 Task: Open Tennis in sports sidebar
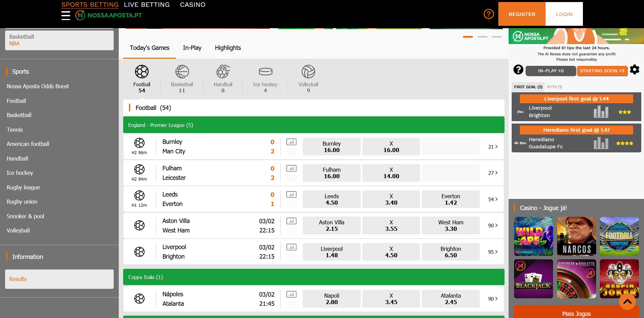tap(15, 130)
